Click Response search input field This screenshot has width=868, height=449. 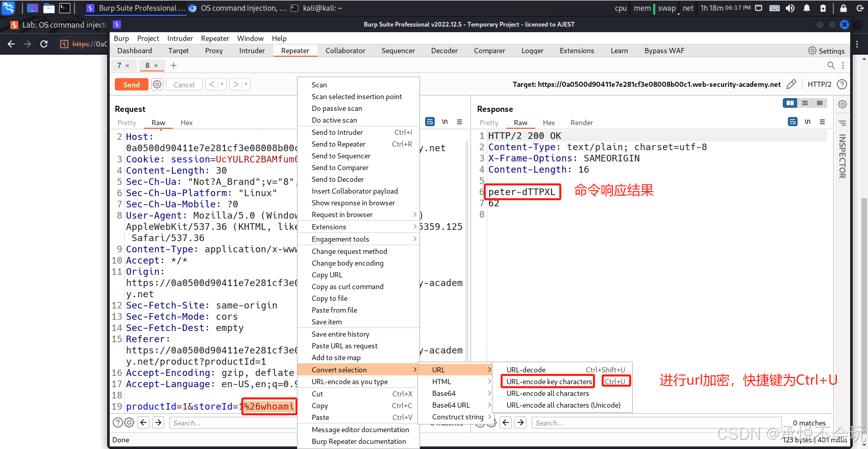tap(656, 422)
